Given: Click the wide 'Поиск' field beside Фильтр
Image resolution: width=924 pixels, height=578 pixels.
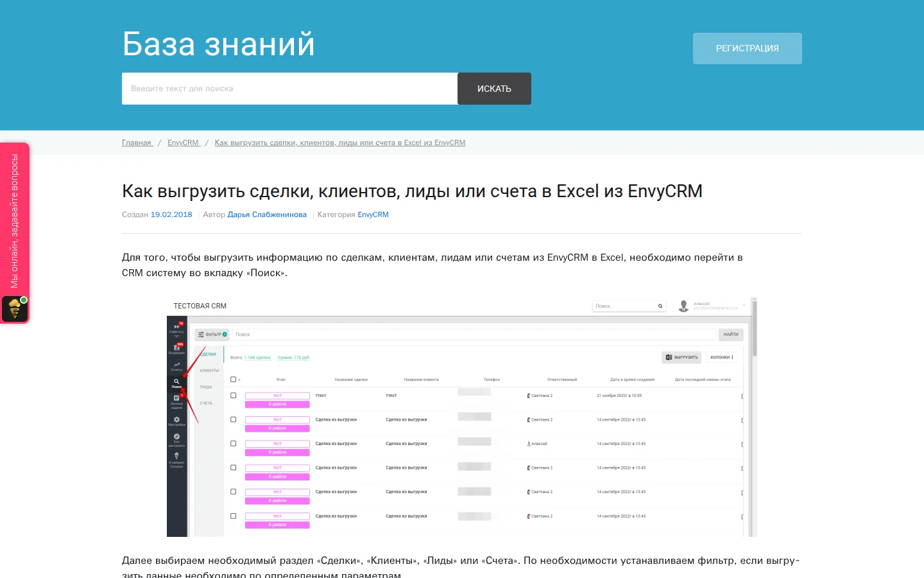Looking at the screenshot, I should (x=474, y=335).
